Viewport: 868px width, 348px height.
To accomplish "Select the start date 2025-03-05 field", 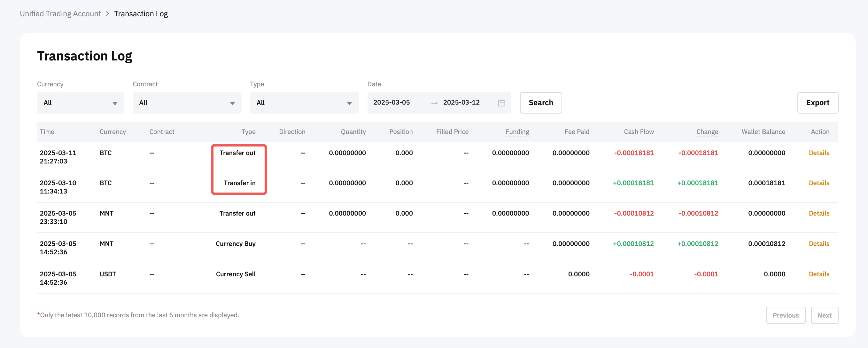I will [x=391, y=102].
